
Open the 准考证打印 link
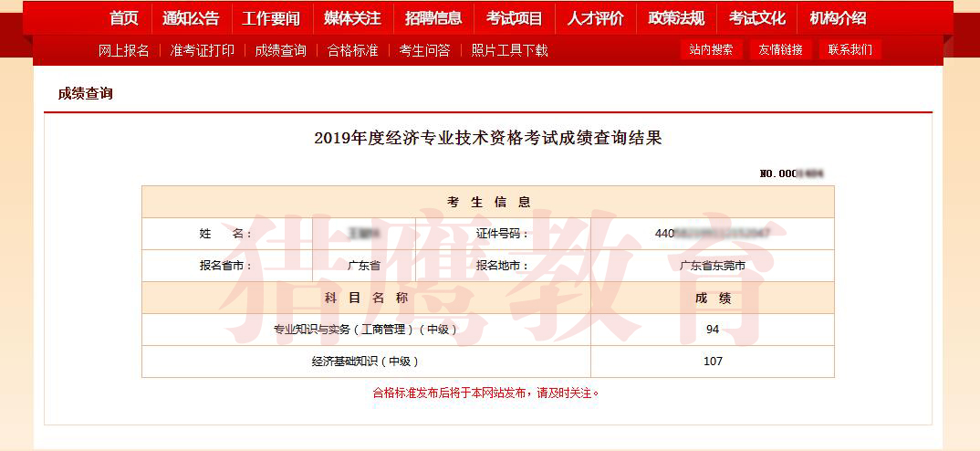point(203,50)
